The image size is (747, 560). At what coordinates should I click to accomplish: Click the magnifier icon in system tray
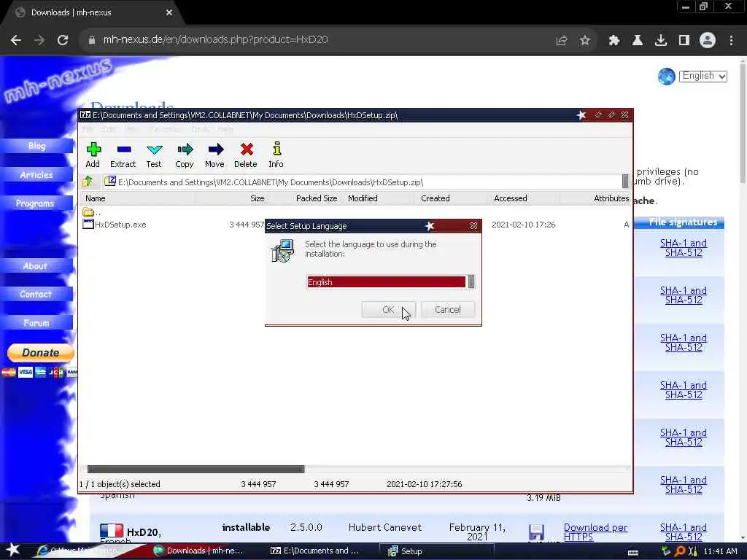tap(680, 551)
